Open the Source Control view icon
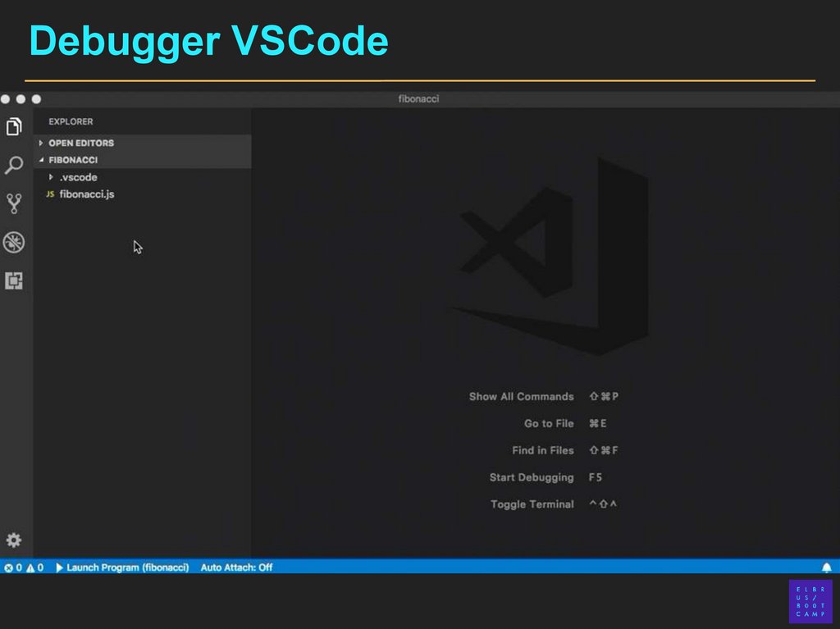Viewport: 840px width, 629px height. 14,203
